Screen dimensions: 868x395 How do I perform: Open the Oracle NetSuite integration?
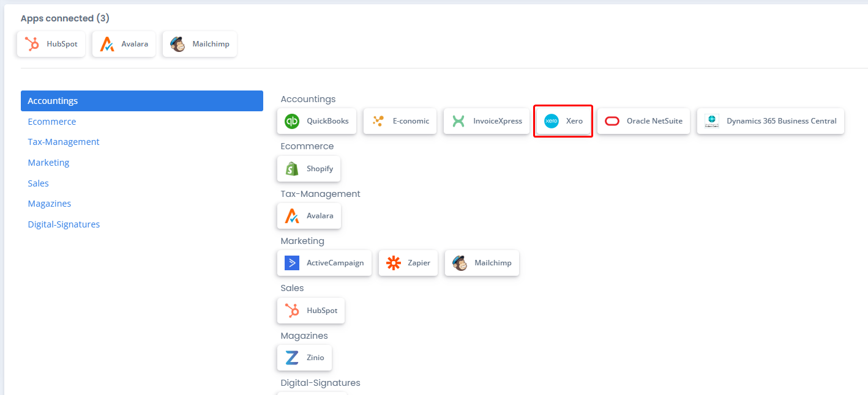[644, 121]
